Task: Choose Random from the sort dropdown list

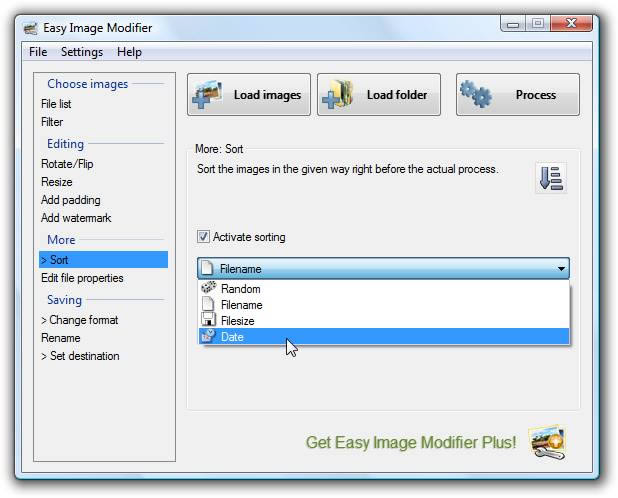Action: click(x=383, y=288)
